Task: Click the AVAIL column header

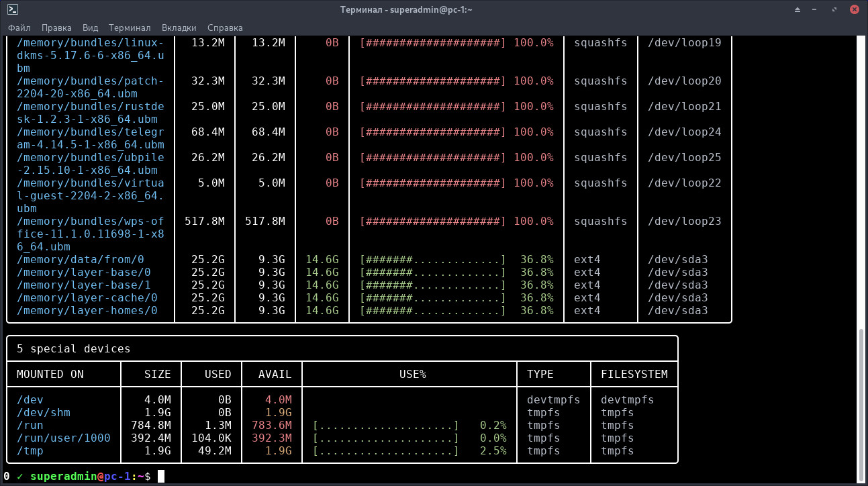Action: tap(275, 374)
